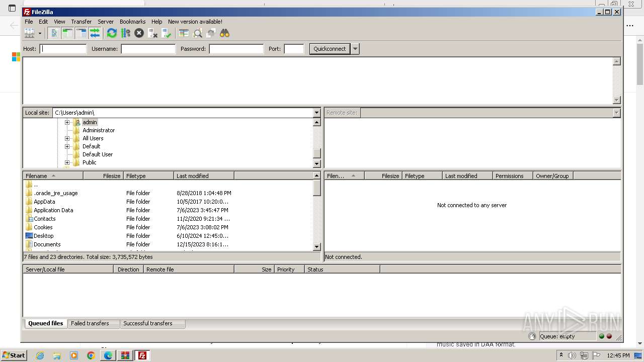Select the Desktop folder row
The height and width of the screenshot is (362, 644).
point(128,236)
